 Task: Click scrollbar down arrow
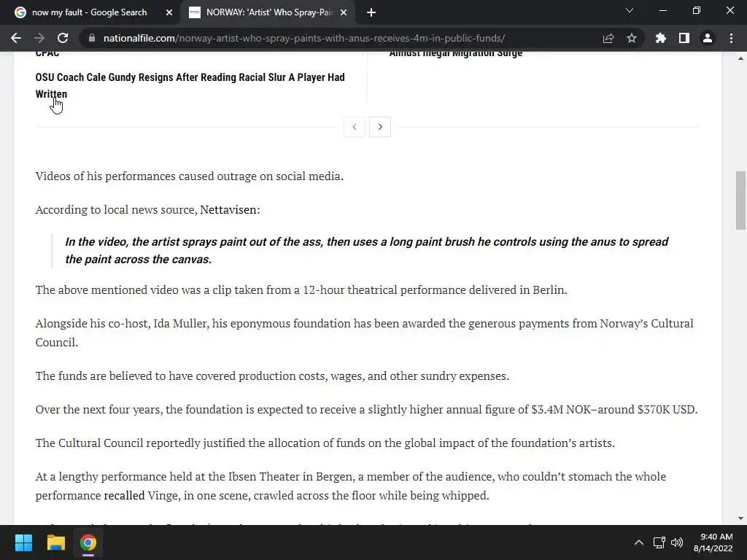point(740,518)
